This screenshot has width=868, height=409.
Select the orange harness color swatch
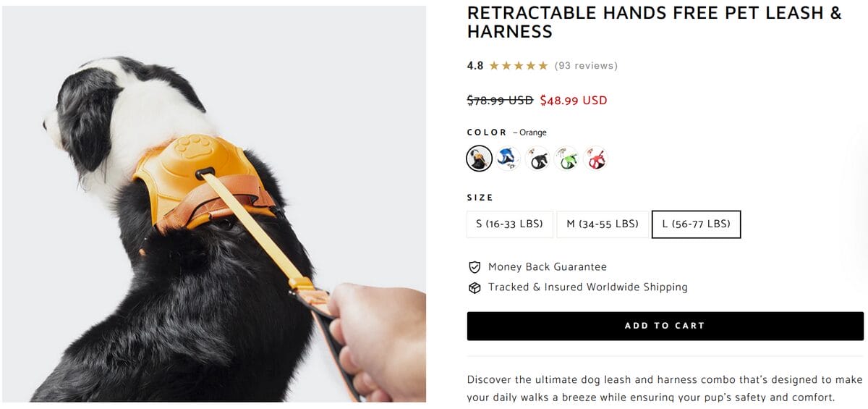pyautogui.click(x=479, y=158)
